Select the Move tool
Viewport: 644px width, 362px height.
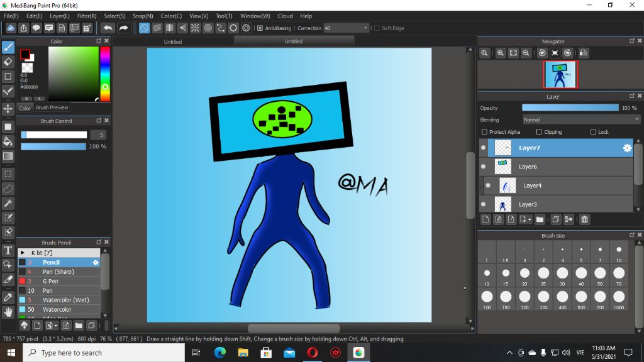[x=8, y=109]
